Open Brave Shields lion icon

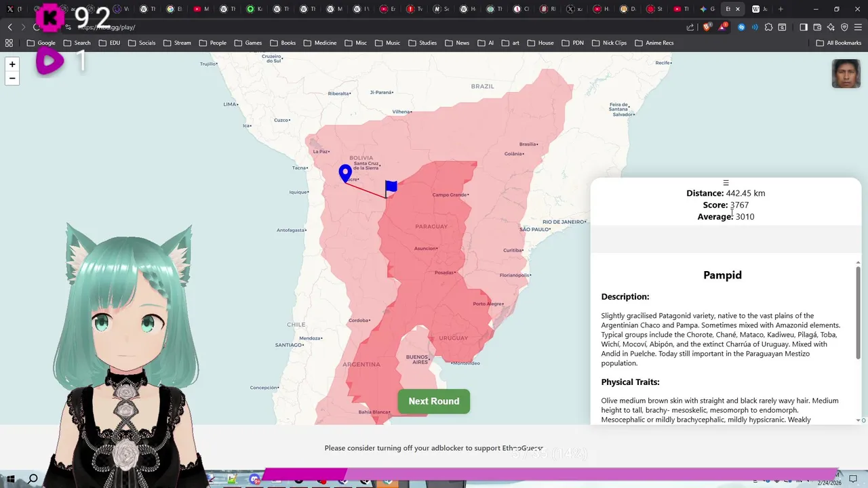[x=707, y=27]
